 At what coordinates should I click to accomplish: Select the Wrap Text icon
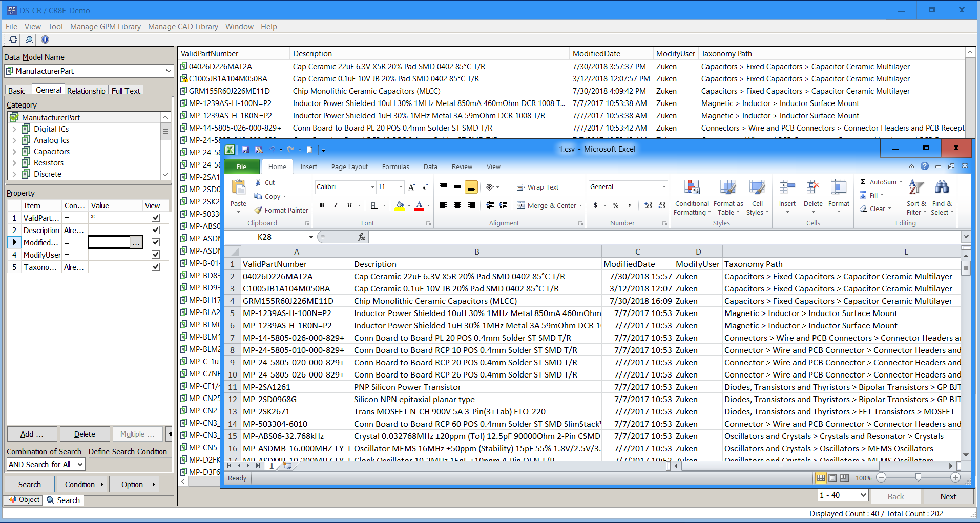[521, 186]
